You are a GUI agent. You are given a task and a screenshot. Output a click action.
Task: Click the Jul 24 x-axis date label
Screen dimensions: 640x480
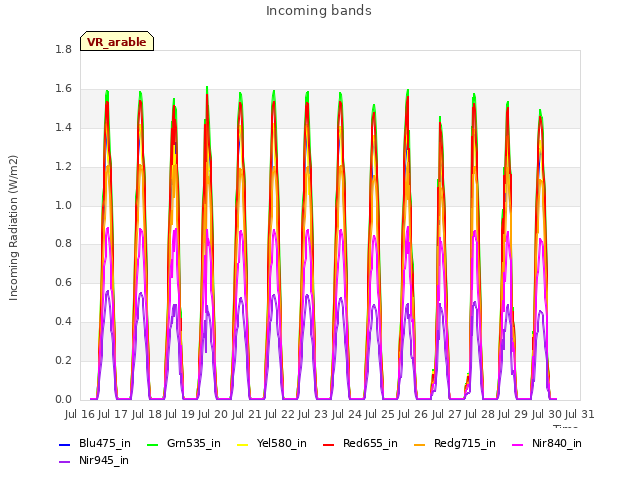pos(346,414)
